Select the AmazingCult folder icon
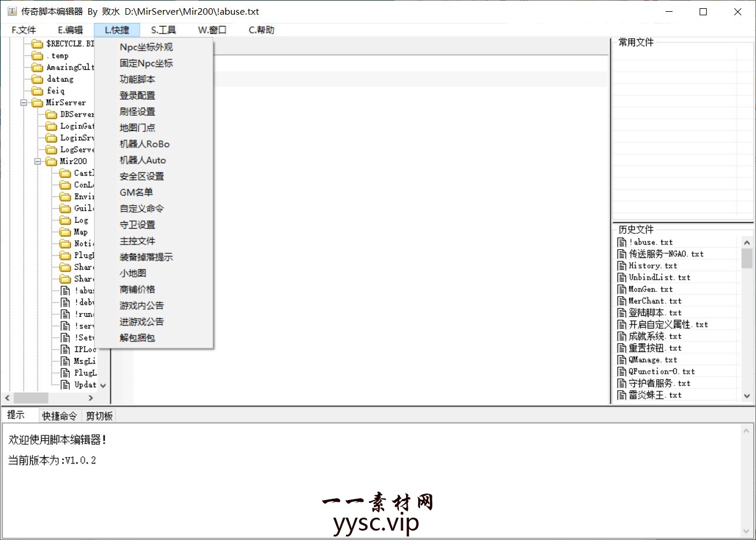The height and width of the screenshot is (540, 756). [x=38, y=68]
